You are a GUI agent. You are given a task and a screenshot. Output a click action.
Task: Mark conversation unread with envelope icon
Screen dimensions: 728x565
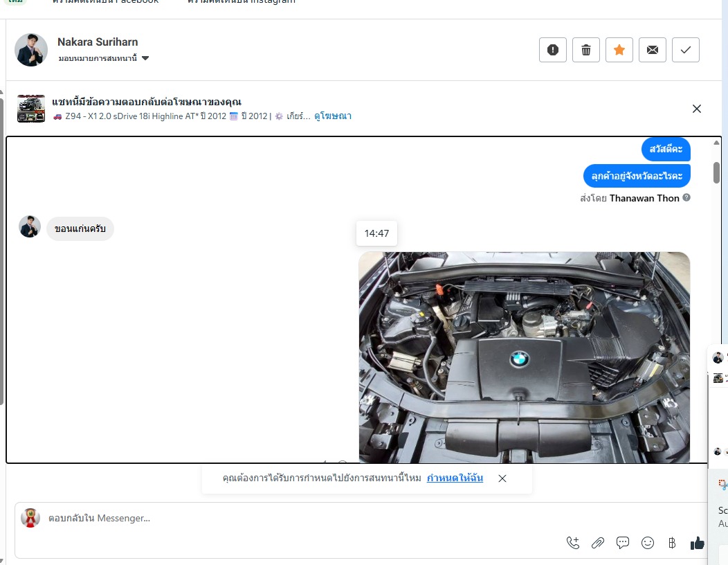click(x=653, y=50)
